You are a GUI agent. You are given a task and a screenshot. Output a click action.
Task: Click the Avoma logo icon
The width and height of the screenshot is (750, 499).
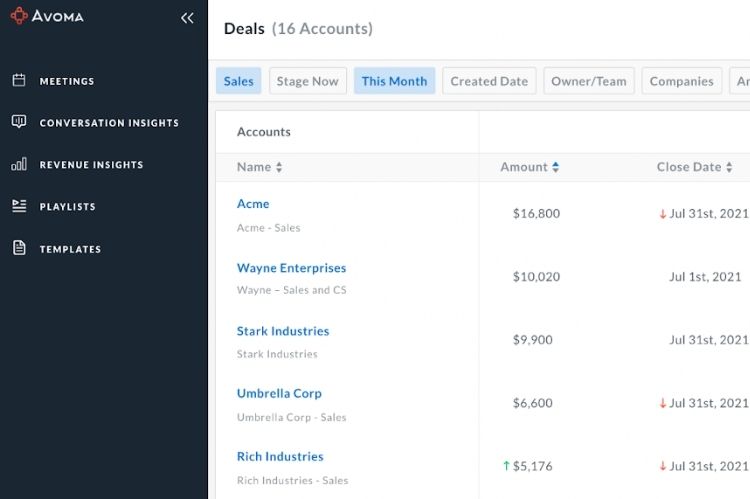pyautogui.click(x=19, y=16)
